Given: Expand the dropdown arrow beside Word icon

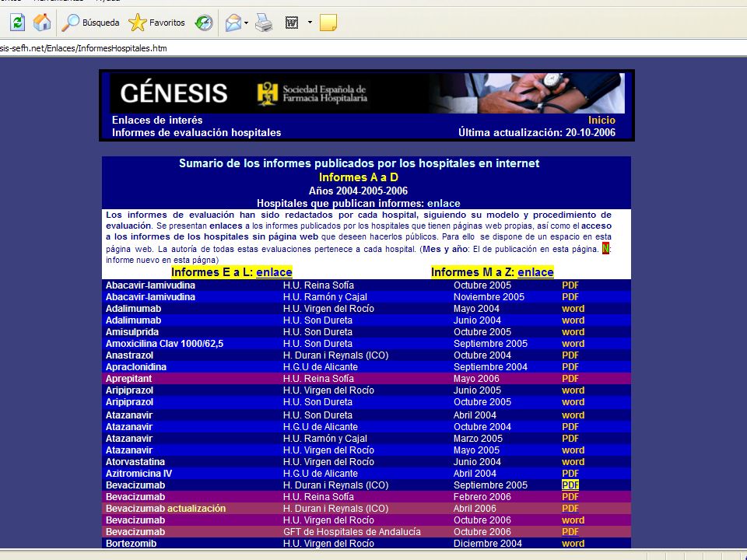Looking at the screenshot, I should pyautogui.click(x=310, y=23).
